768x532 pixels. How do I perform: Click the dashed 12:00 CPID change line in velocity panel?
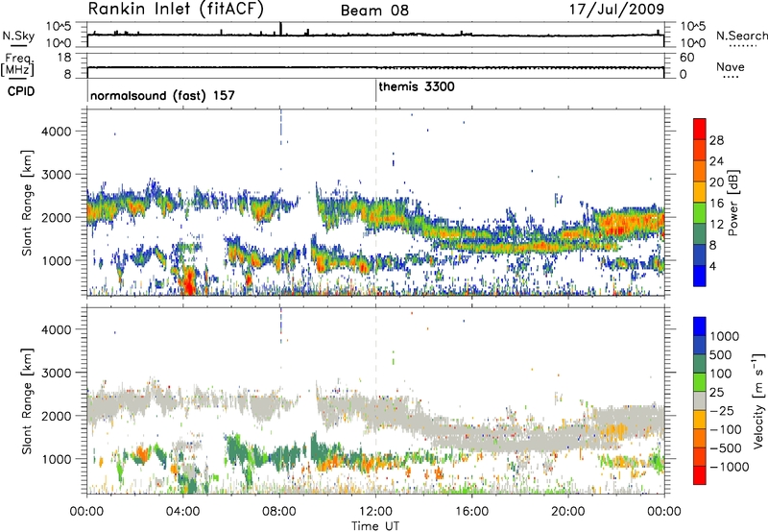coord(375,401)
